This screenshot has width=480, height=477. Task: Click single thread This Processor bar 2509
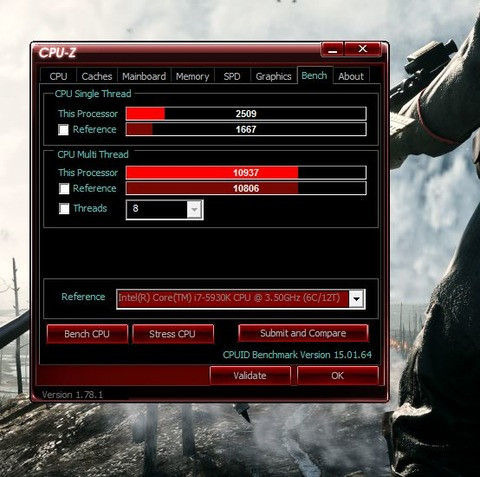[x=246, y=114]
